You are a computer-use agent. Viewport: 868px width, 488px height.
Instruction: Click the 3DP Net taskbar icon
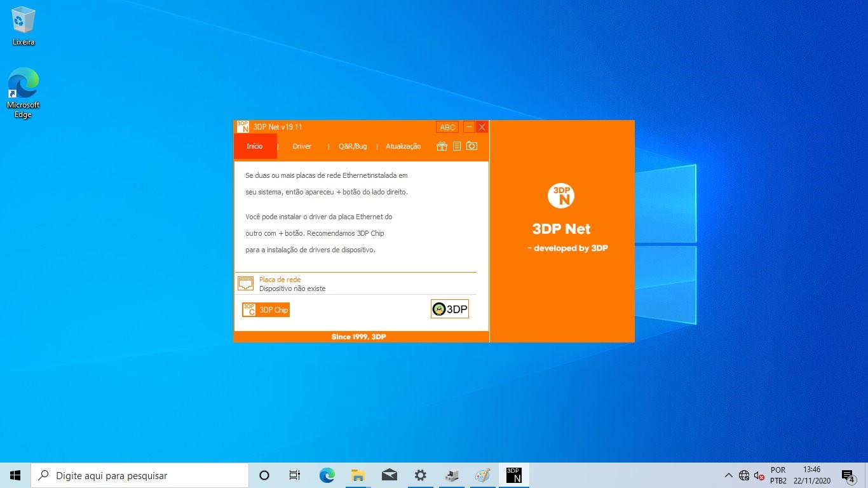tap(513, 475)
